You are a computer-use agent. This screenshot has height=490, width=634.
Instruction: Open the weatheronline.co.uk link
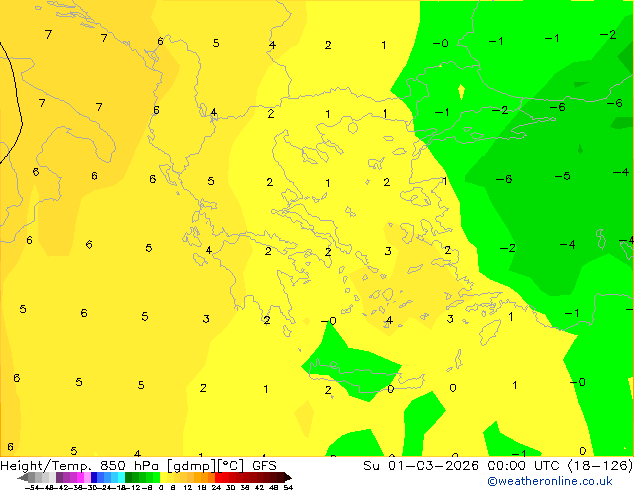pyautogui.click(x=550, y=481)
